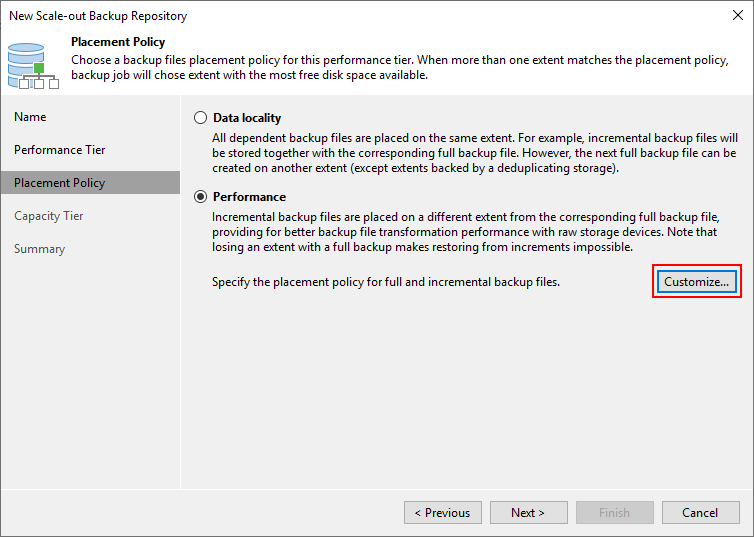This screenshot has height=537, width=754.
Task: Proceed with the Next button
Action: (x=528, y=512)
